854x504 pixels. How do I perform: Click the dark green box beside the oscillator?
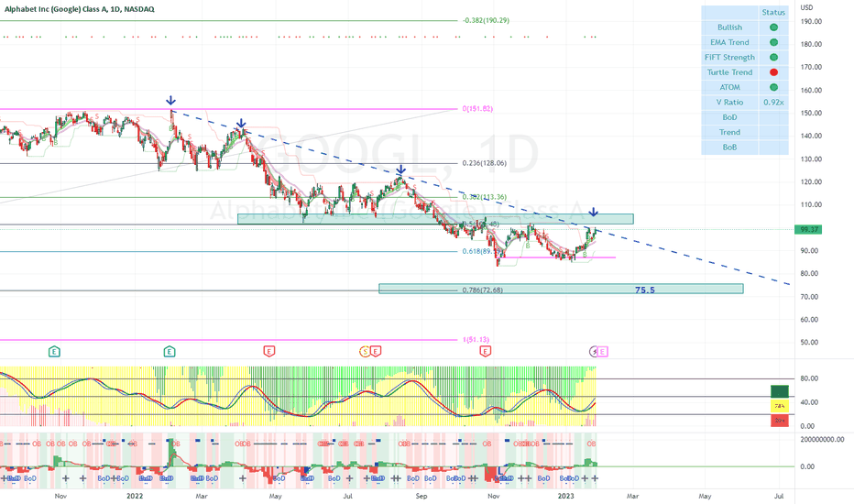click(x=780, y=392)
